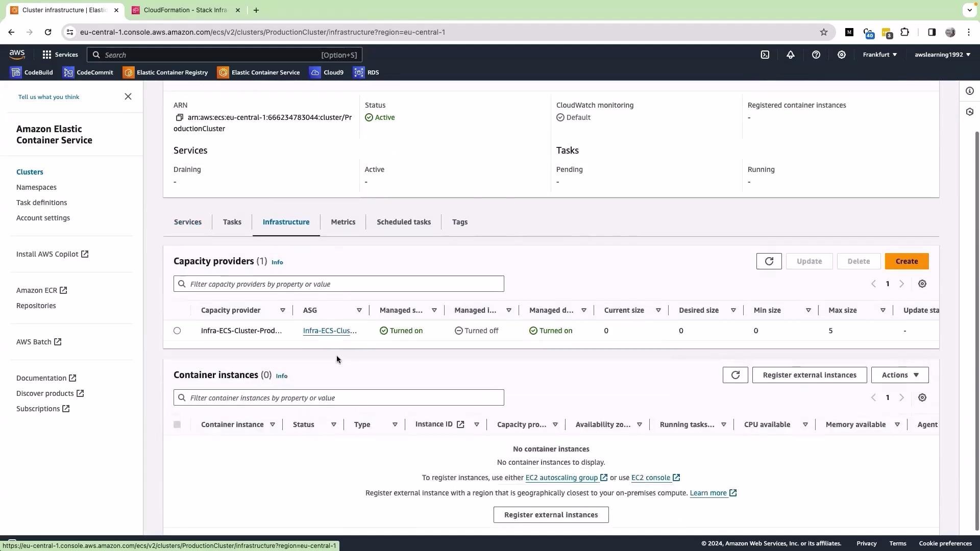
Task: Open the info panel icon at right edge
Action: point(969,91)
